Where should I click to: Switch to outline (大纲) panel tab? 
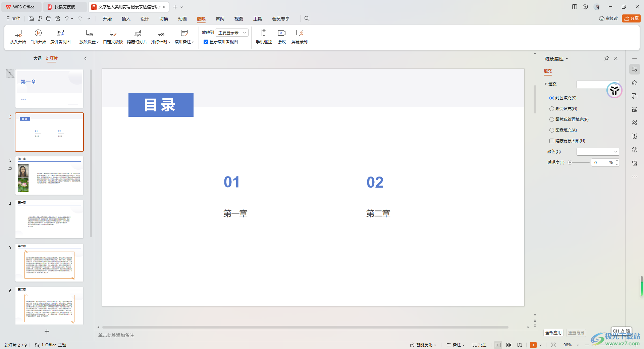[37, 58]
